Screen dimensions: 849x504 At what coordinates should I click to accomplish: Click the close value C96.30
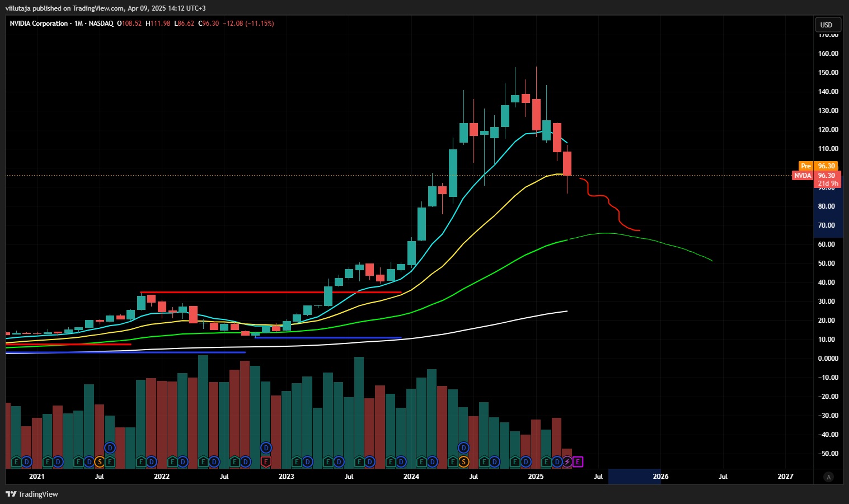(209, 23)
